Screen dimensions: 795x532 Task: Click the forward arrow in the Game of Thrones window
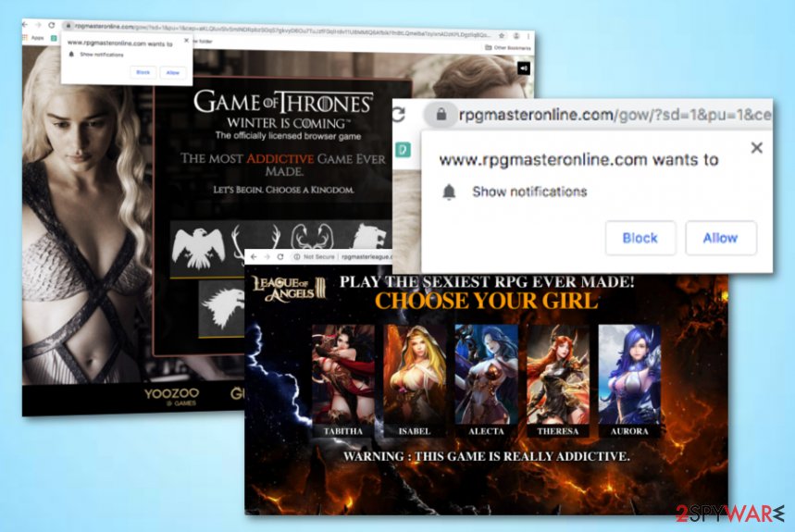(x=38, y=25)
